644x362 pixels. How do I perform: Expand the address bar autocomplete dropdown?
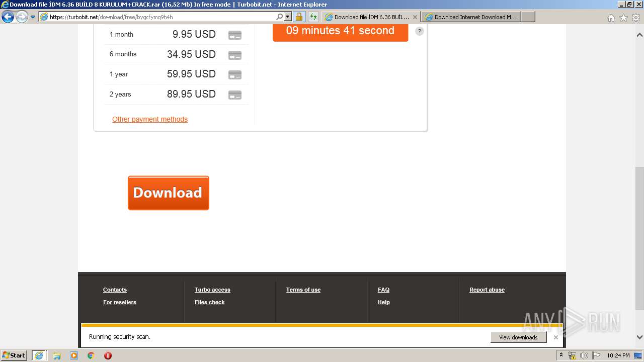[288, 17]
